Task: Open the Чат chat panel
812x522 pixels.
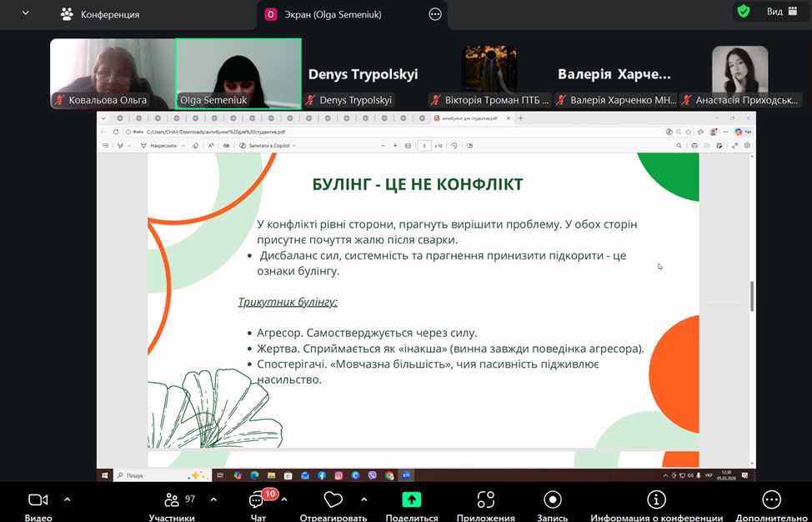Action: pos(257,501)
